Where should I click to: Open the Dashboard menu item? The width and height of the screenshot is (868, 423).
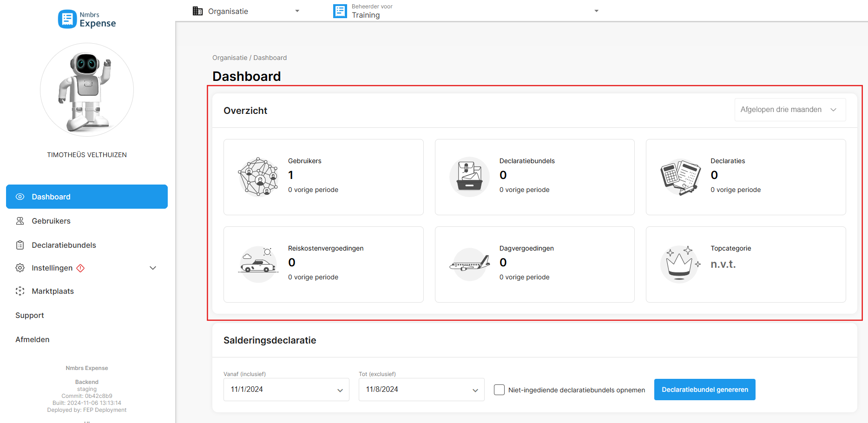tap(87, 197)
